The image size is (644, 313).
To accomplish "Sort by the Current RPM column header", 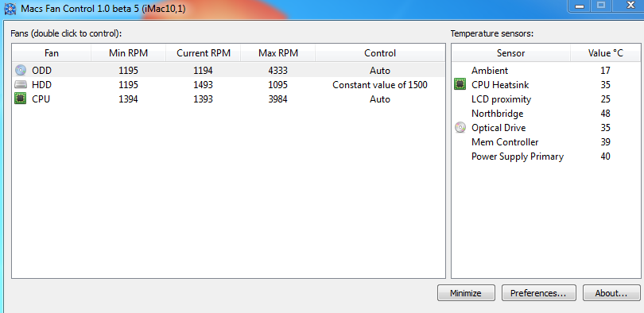I will [204, 53].
